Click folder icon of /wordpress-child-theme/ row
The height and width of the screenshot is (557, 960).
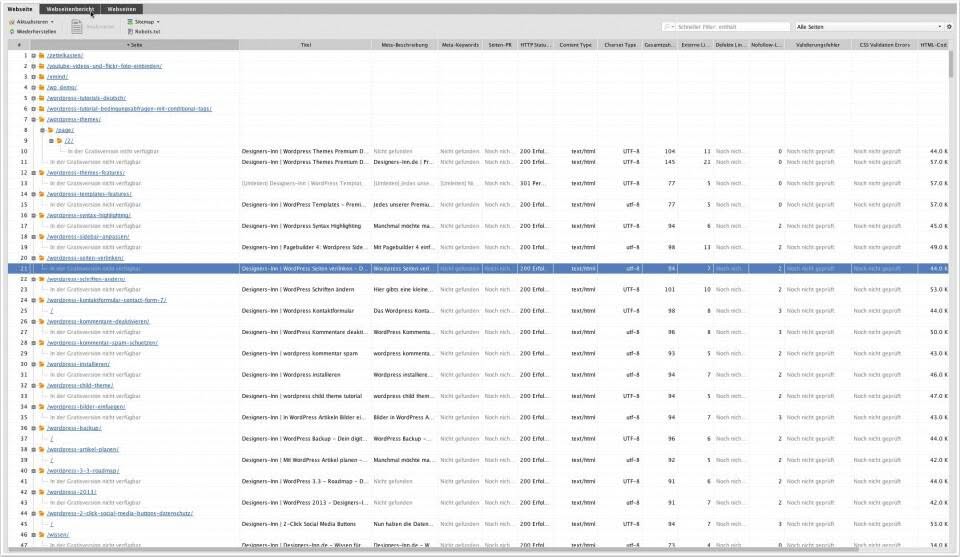[x=42, y=386]
